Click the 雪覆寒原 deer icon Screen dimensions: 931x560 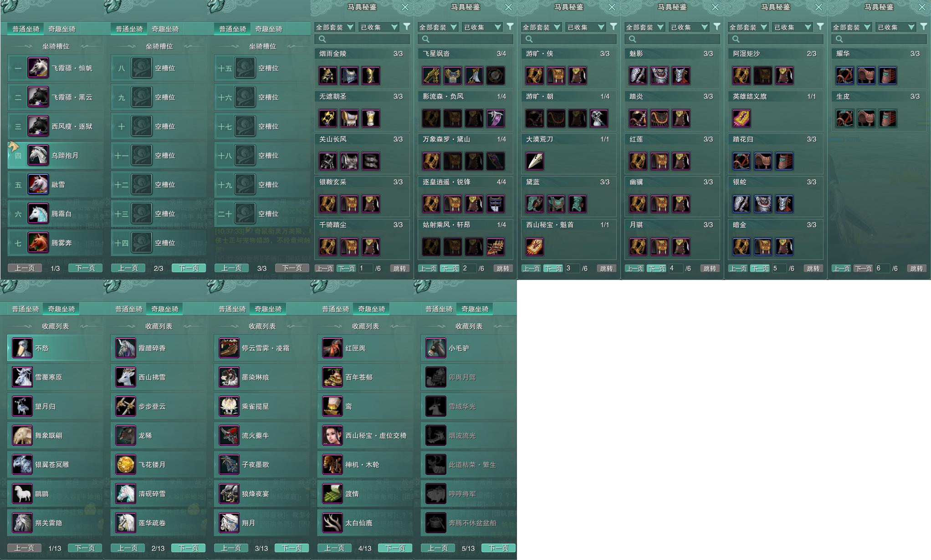[x=22, y=377]
